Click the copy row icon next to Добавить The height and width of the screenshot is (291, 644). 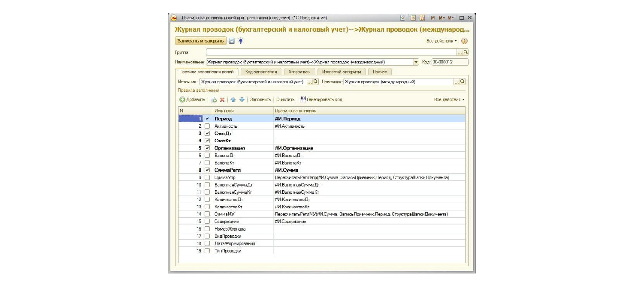(x=214, y=100)
